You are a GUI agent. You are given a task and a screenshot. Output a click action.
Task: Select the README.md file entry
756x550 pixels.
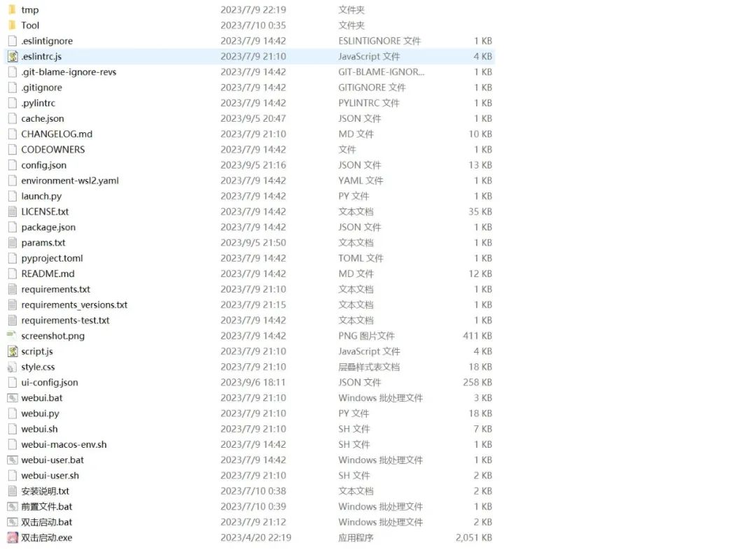point(48,274)
